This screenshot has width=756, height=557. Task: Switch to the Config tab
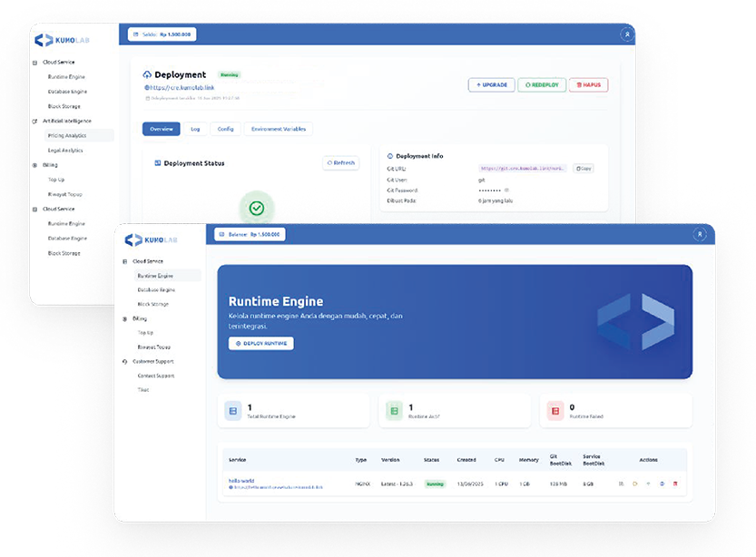coord(225,129)
